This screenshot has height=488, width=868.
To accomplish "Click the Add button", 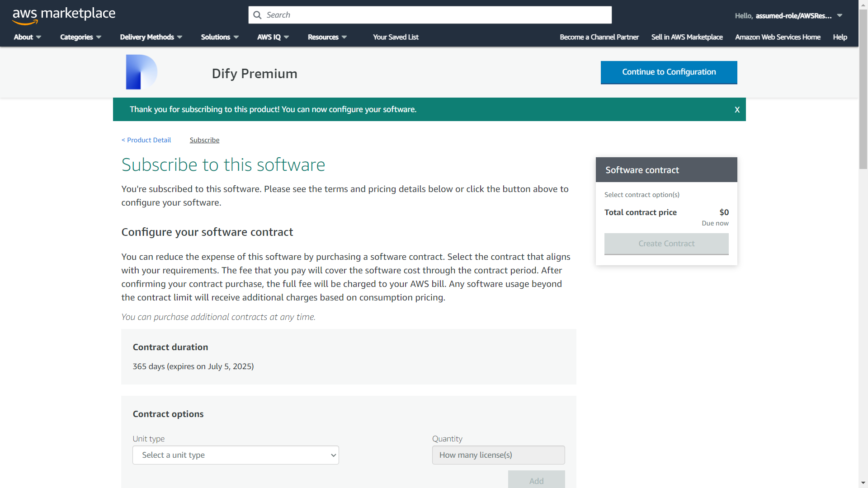I will [536, 480].
